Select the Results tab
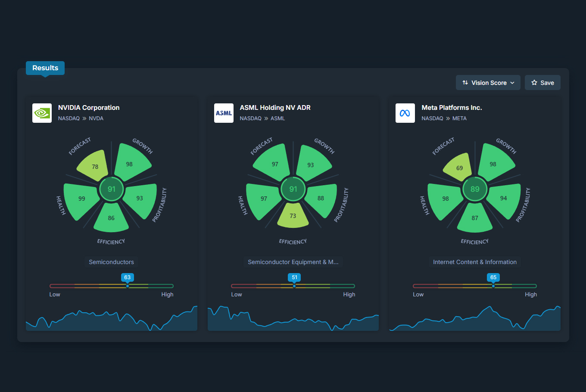Image resolution: width=586 pixels, height=392 pixels. [x=45, y=68]
